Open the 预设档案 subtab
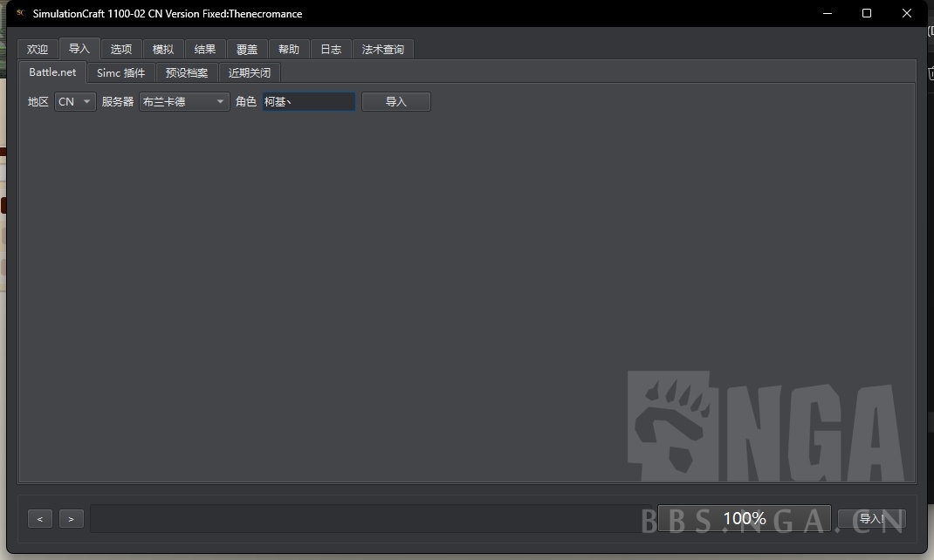This screenshot has width=934, height=560. click(186, 72)
